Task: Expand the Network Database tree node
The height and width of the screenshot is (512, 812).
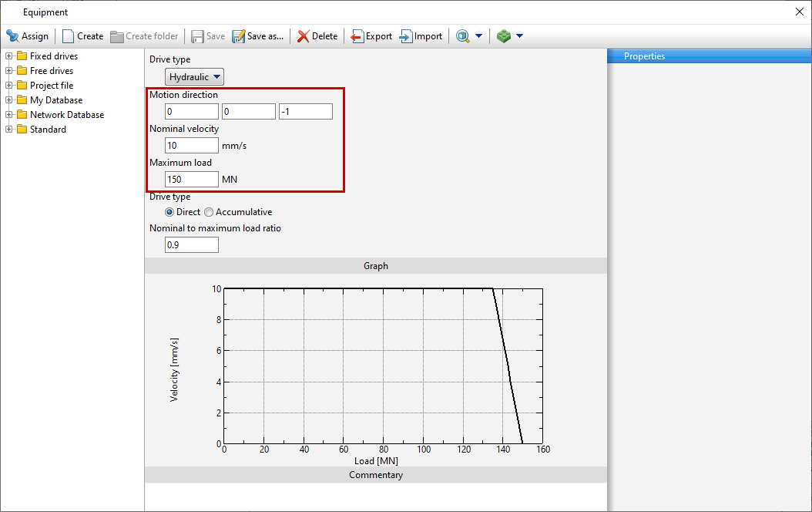Action: (x=9, y=115)
